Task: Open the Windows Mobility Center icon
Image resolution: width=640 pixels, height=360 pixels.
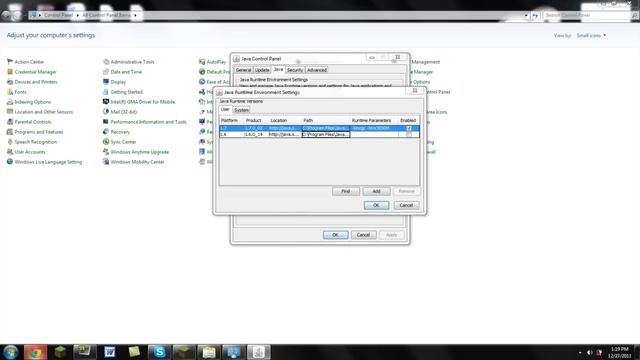Action: pos(106,162)
